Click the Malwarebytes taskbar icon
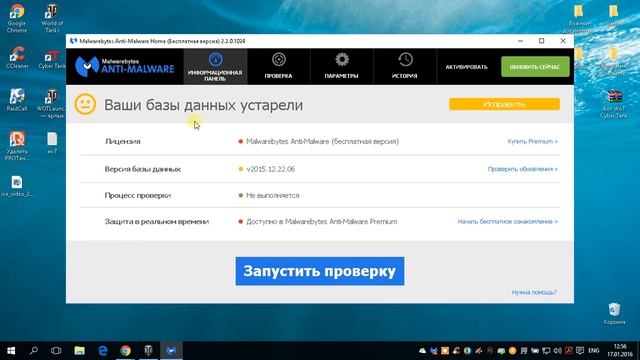 coord(171,351)
